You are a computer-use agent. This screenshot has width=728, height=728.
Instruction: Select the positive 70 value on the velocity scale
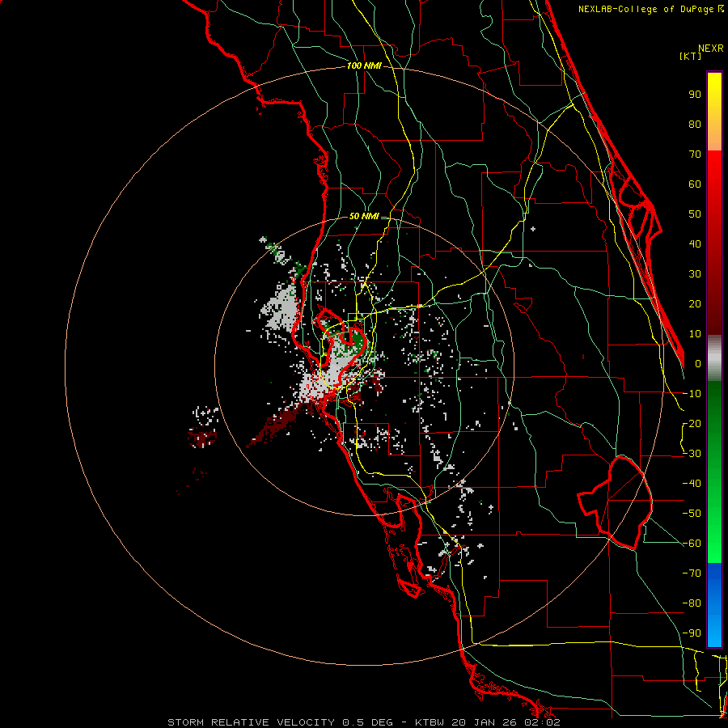695,154
